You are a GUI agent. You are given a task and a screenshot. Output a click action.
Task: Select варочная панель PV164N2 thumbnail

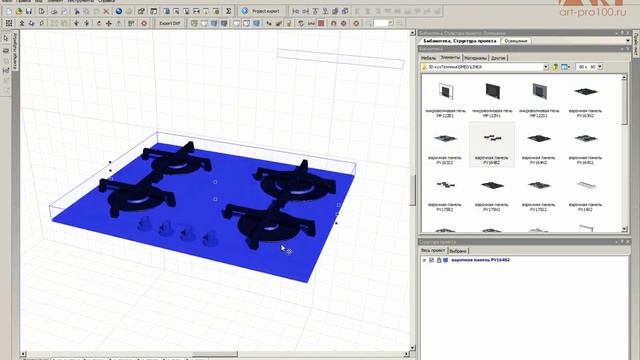tap(538, 145)
